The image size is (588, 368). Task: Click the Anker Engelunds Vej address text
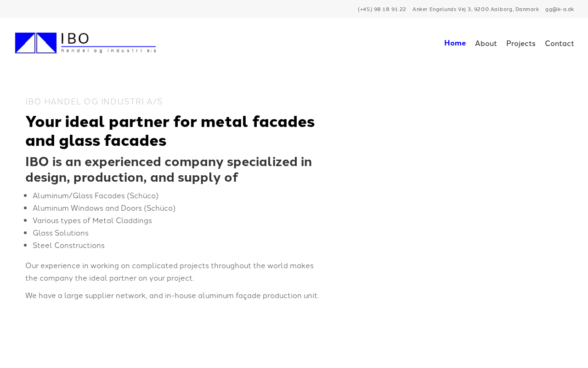[x=475, y=9]
